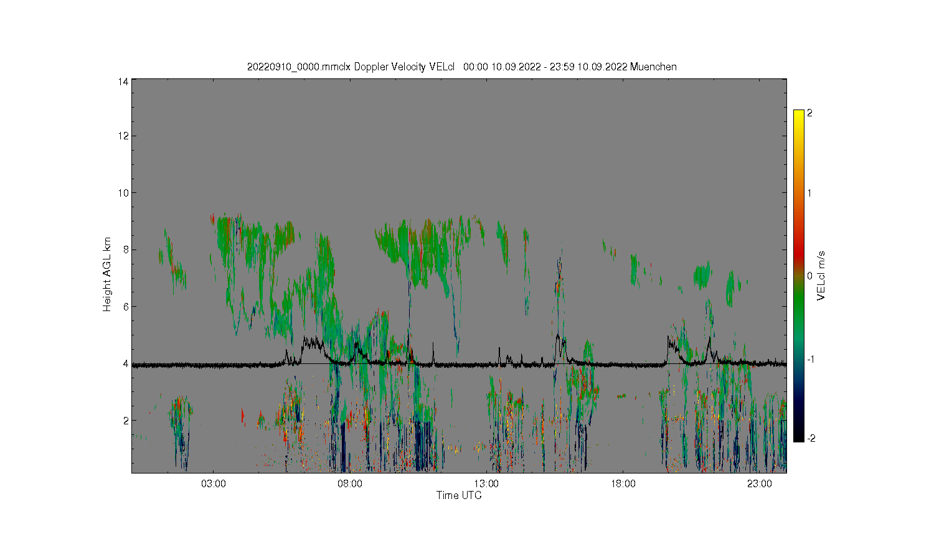Click the '08:00' time tick label
The width and height of the screenshot is (934, 560).
coord(350,484)
